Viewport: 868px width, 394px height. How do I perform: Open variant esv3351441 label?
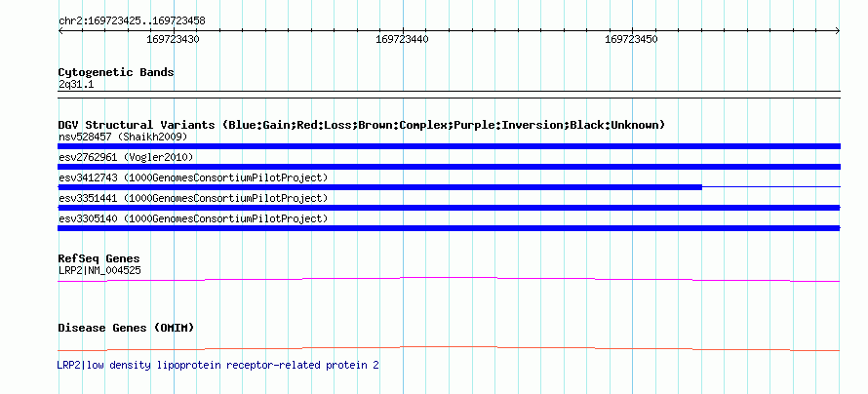coord(193,198)
